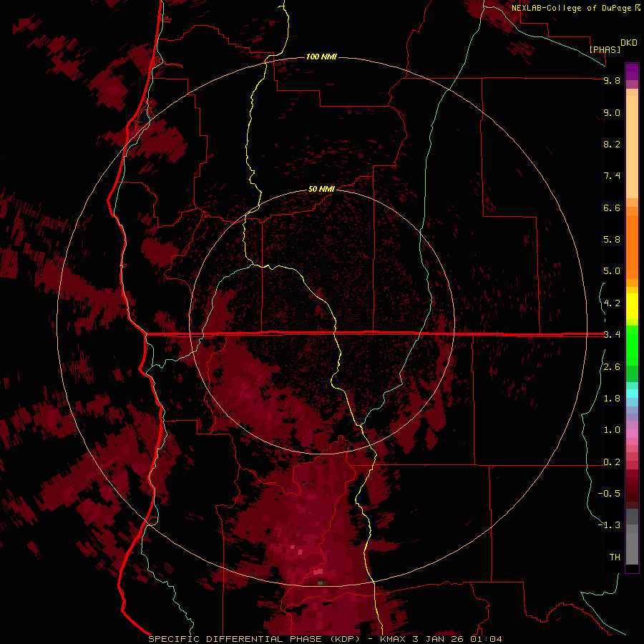Click the 9.8 value on color scale
This screenshot has width=644, height=644.
(612, 80)
